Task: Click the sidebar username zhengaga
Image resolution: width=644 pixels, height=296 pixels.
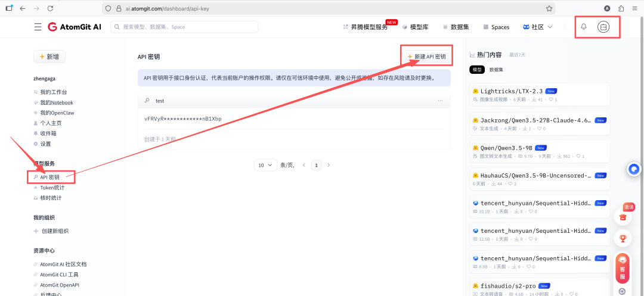Action: click(x=44, y=78)
